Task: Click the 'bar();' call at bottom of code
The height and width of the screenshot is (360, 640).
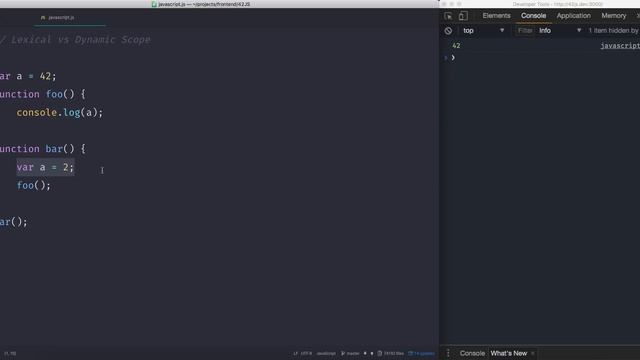Action: 14,222
